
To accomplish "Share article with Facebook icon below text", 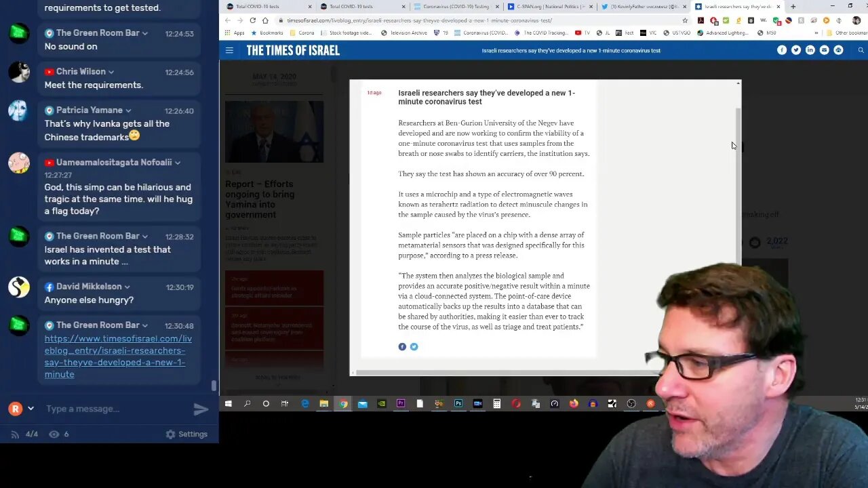I will (x=402, y=346).
